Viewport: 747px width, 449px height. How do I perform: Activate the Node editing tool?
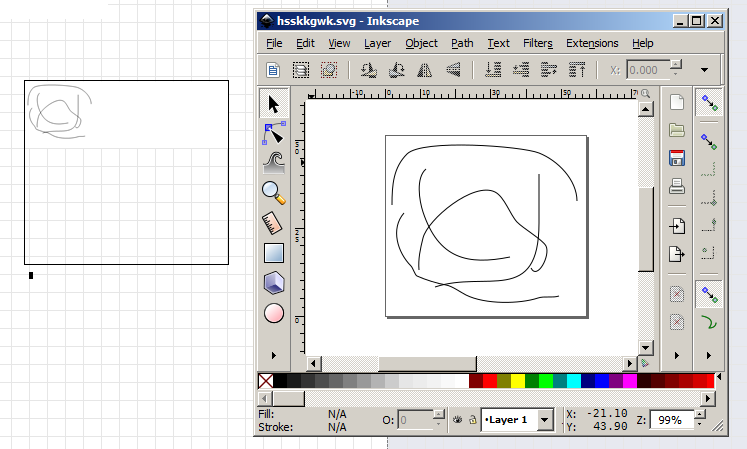point(274,133)
